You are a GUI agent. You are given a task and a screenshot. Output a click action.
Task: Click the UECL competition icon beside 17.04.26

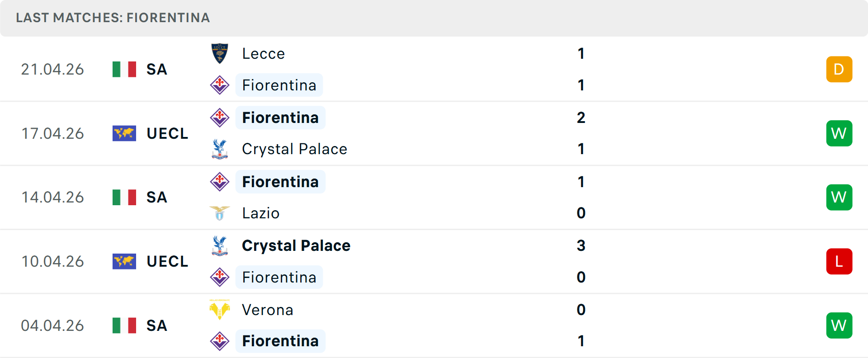click(x=124, y=133)
